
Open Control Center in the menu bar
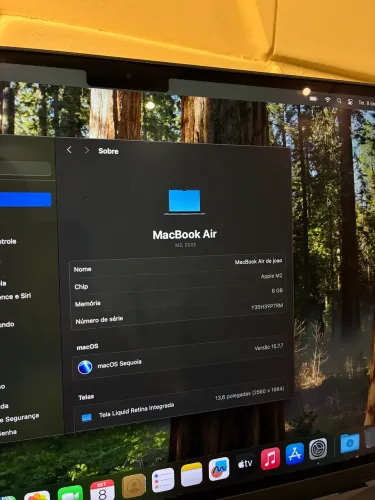(x=350, y=102)
